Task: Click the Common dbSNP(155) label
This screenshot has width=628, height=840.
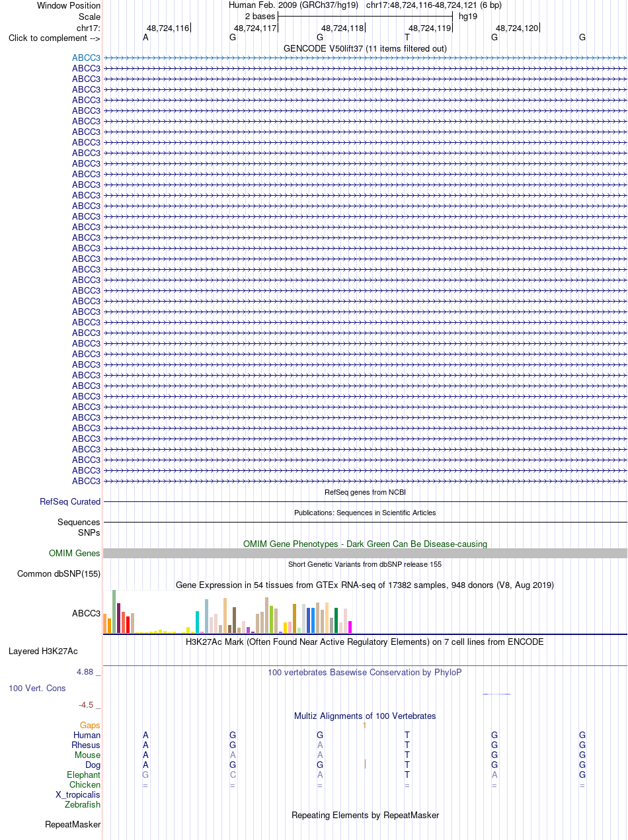Action: pos(59,573)
